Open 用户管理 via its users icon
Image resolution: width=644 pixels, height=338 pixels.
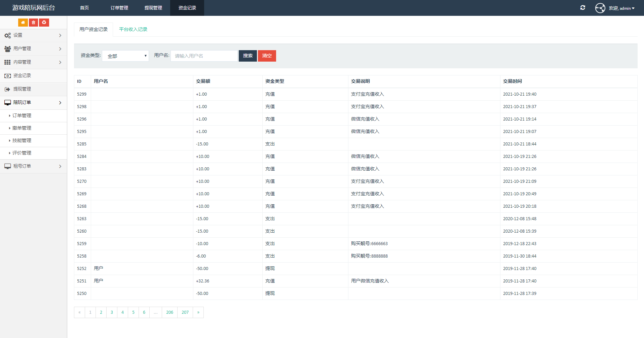coord(7,49)
